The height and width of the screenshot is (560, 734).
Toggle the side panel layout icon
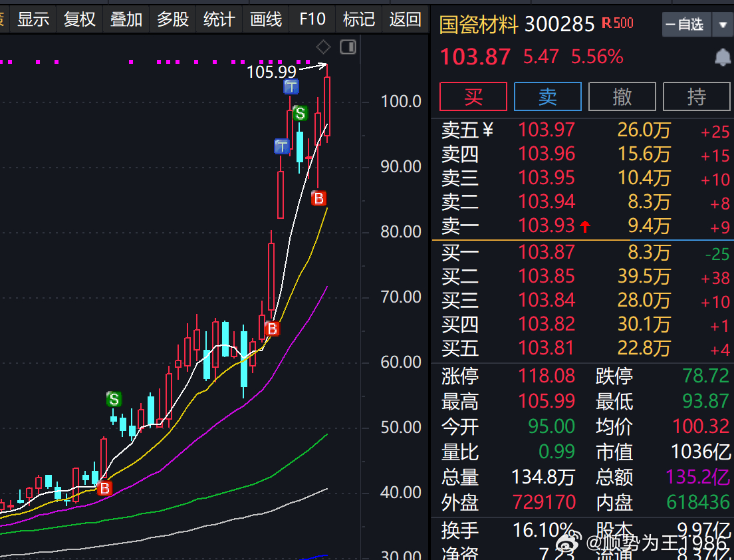click(x=348, y=47)
